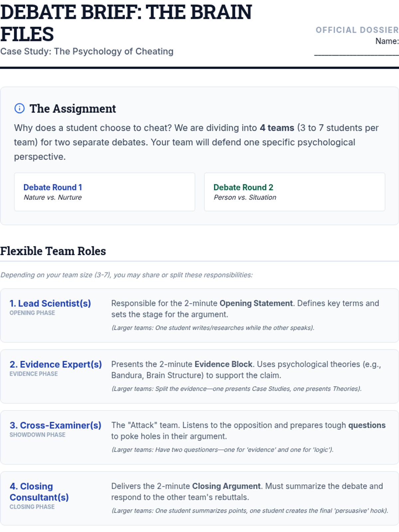This screenshot has height=532, width=399.
Task: Click the OPENING PHASE label
Action: 32,313
